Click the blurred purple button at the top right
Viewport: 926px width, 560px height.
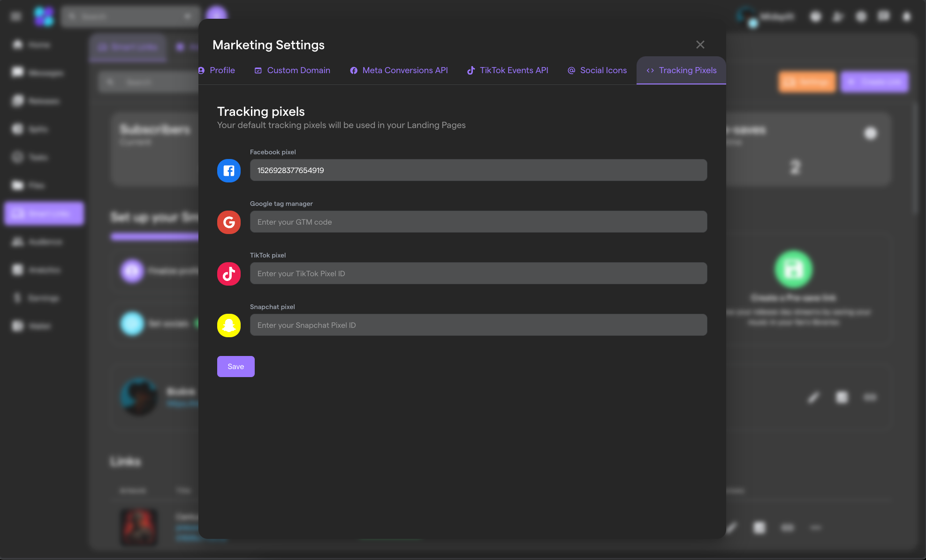875,82
